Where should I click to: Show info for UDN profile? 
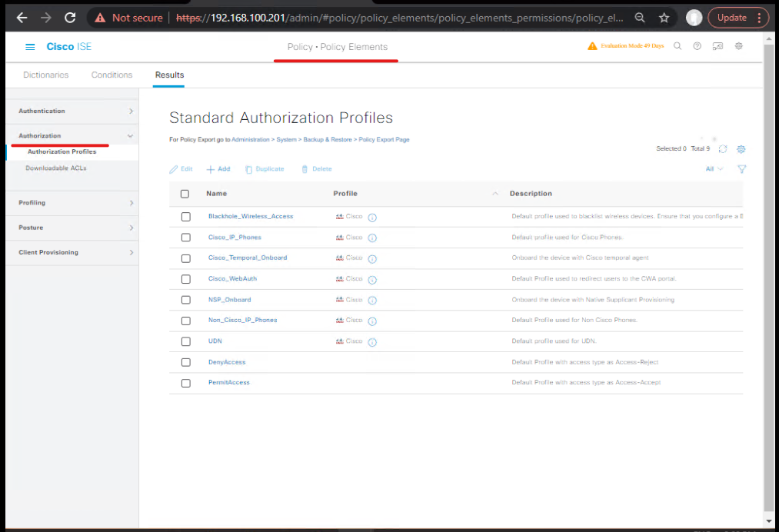(372, 342)
